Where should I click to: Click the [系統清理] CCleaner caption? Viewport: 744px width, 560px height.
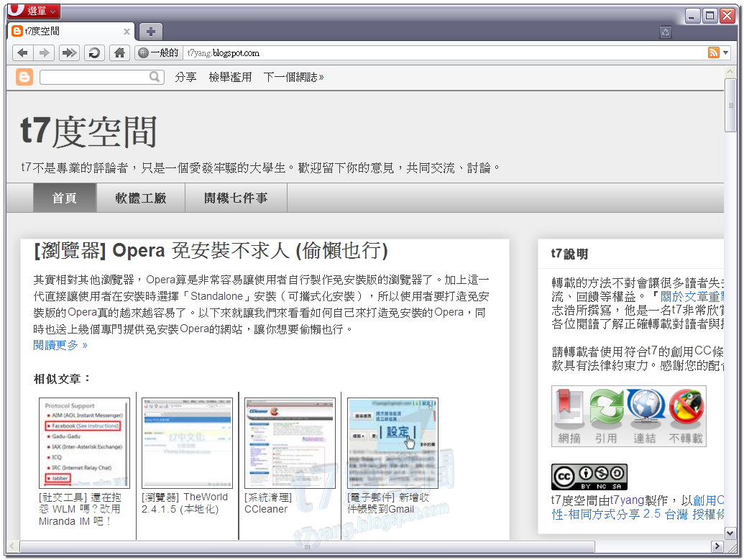(268, 503)
